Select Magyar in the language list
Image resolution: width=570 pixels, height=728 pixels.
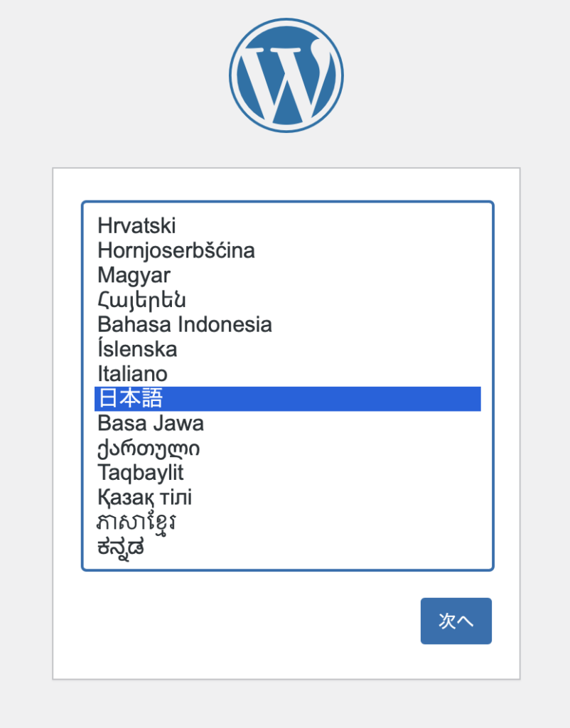(x=134, y=275)
